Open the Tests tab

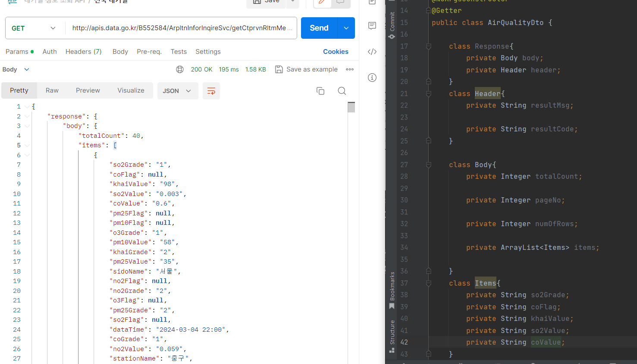pyautogui.click(x=179, y=52)
